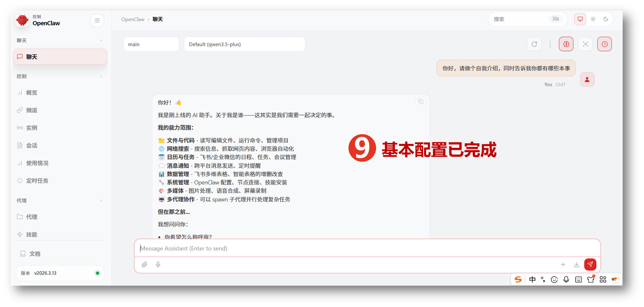644x307 pixels.
Task: Click the OpenClaw breadcrumb link
Action: pyautogui.click(x=133, y=19)
